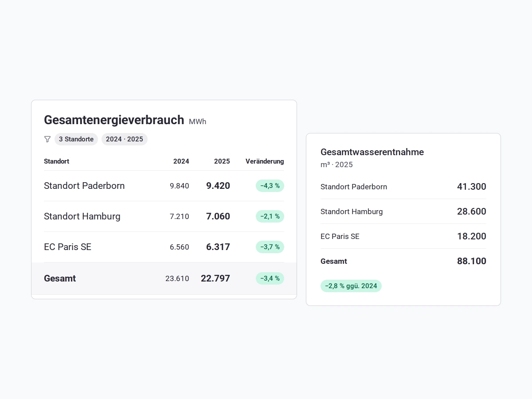Screen dimensions: 532x399
Task: Click the value 7.210 for Hamburg
Action: click(x=180, y=216)
